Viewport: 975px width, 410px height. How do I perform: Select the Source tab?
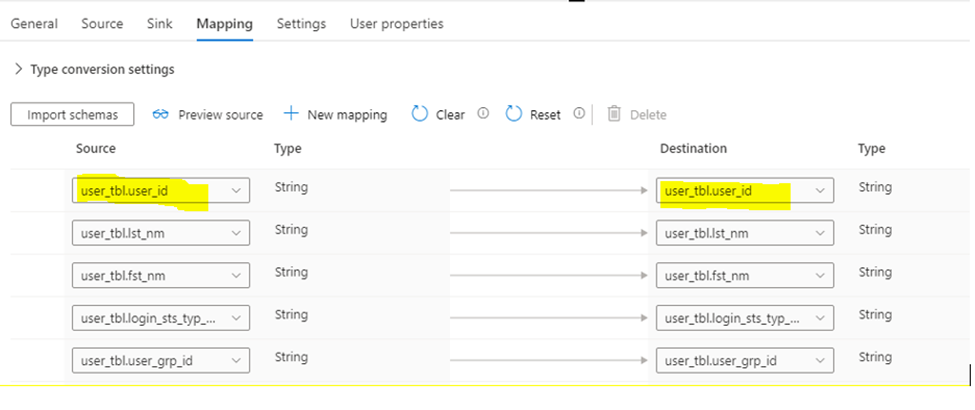[x=102, y=23]
